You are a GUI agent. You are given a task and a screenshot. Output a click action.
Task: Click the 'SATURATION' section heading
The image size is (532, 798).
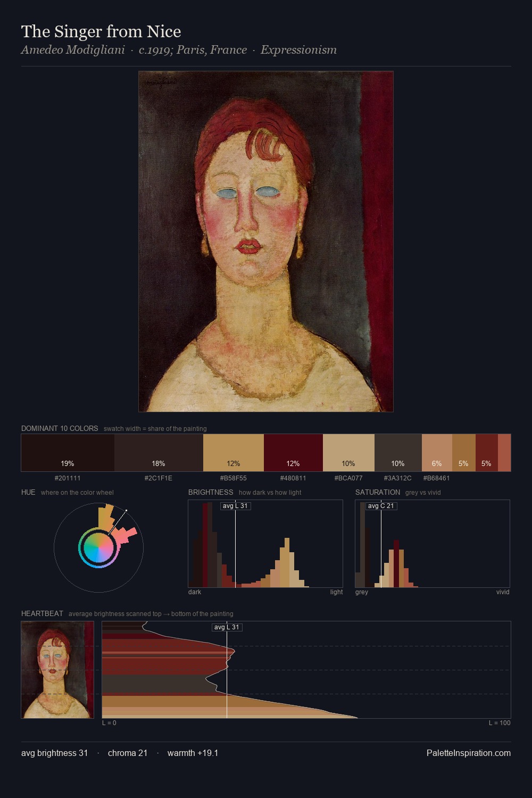[x=378, y=492]
